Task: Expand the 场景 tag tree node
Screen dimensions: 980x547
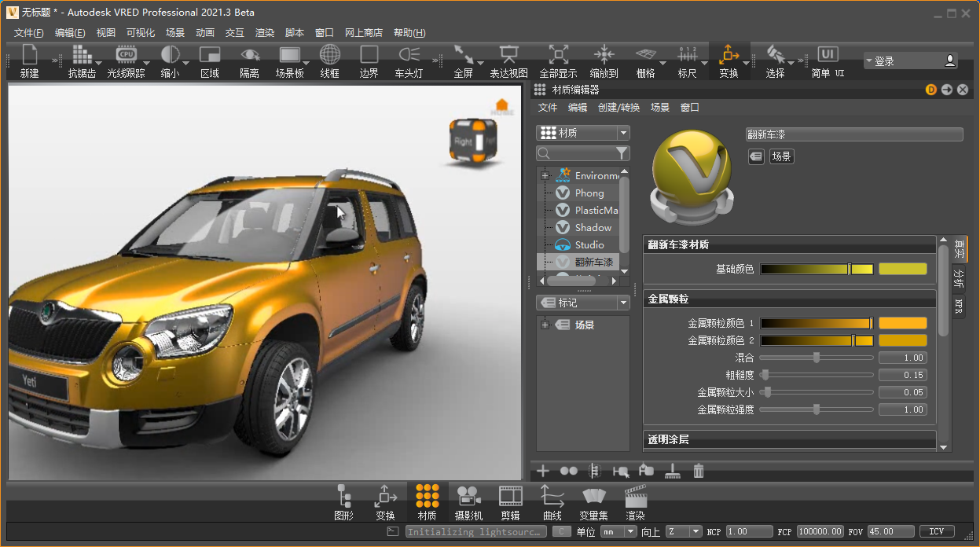Action: coord(545,325)
